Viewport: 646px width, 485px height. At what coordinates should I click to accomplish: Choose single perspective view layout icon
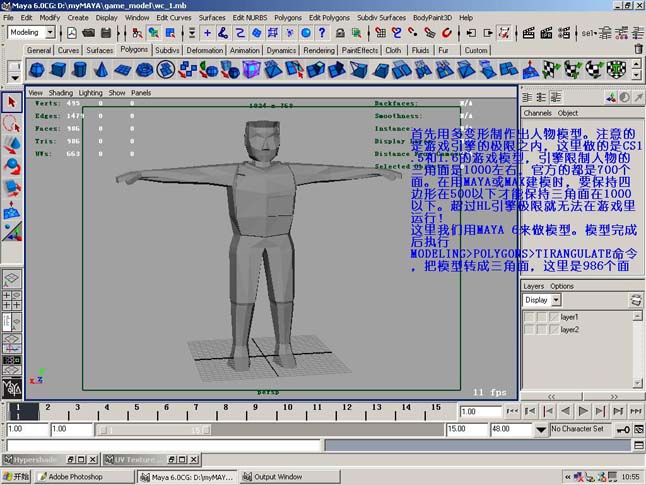12,278
